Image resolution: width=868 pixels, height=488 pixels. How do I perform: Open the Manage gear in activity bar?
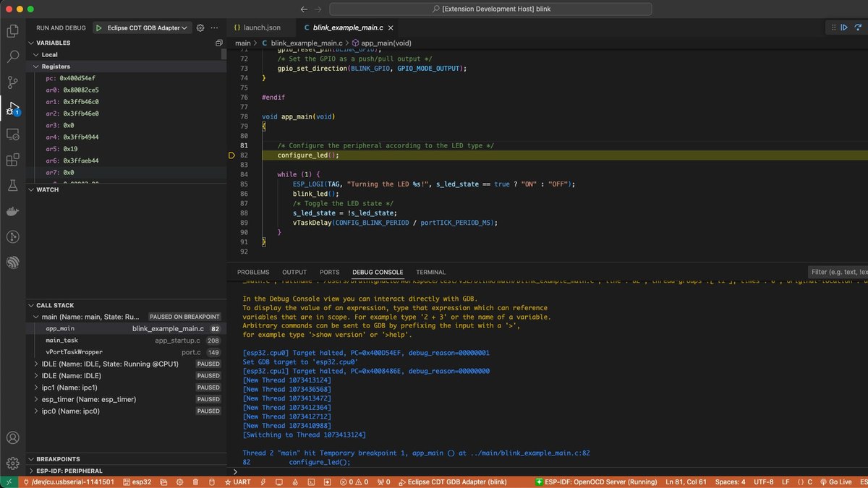12,463
